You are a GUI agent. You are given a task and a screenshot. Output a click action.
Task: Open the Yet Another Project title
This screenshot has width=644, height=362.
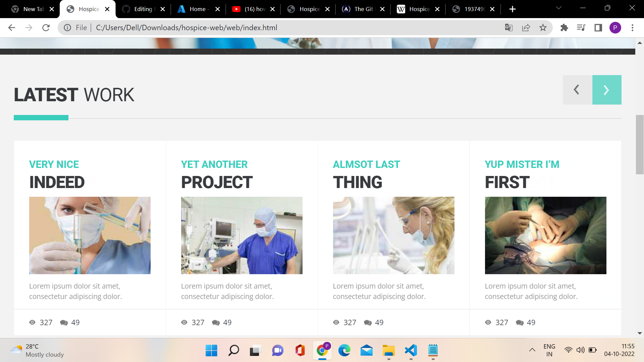click(217, 174)
